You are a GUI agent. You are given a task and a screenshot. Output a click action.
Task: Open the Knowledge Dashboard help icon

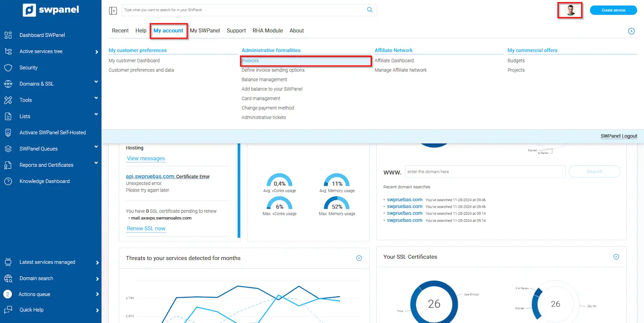pos(8,181)
